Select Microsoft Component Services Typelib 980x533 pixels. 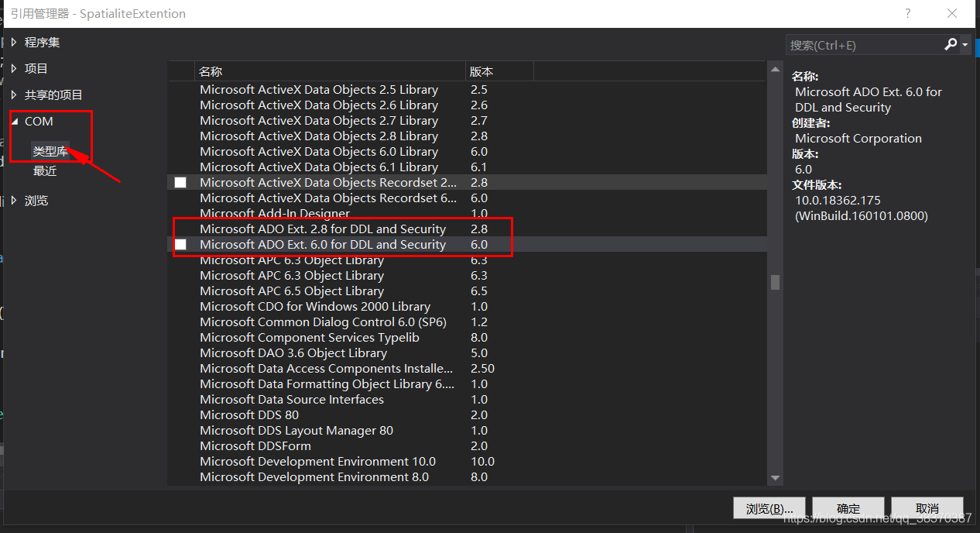(468, 338)
